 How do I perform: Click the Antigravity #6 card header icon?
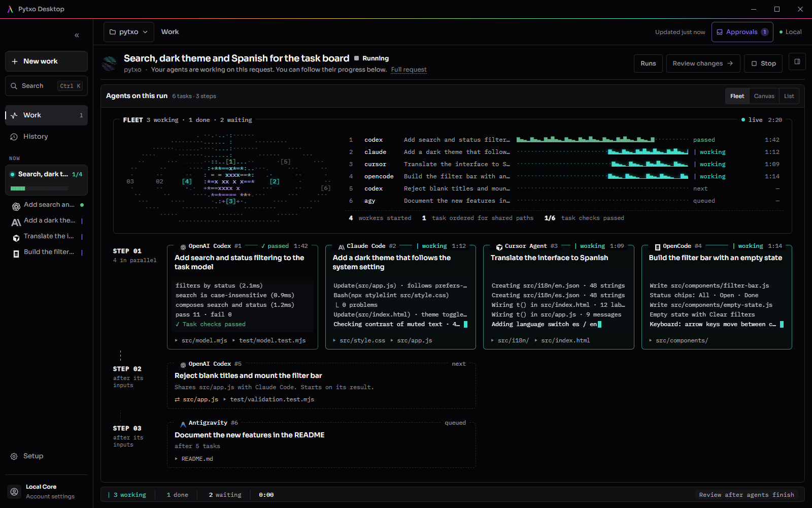183,424
